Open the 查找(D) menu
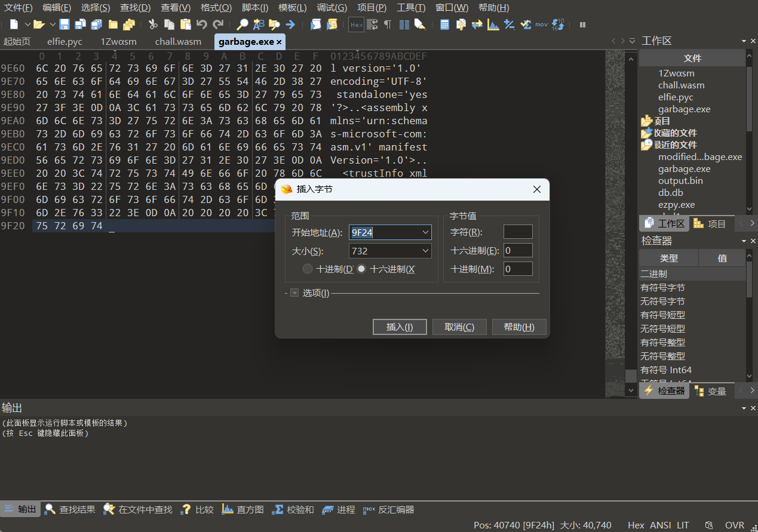 (136, 8)
